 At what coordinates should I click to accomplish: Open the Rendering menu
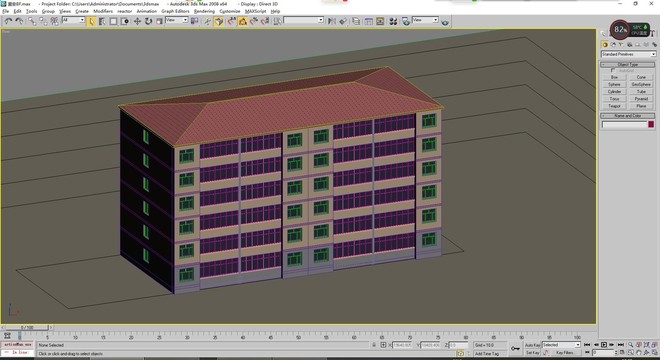point(204,11)
